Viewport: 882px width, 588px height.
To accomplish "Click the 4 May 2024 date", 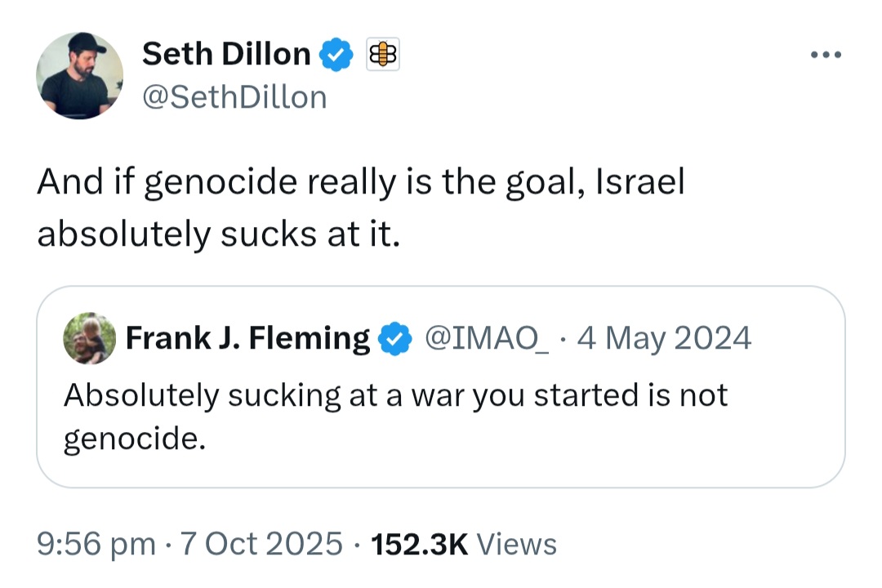I will (664, 338).
